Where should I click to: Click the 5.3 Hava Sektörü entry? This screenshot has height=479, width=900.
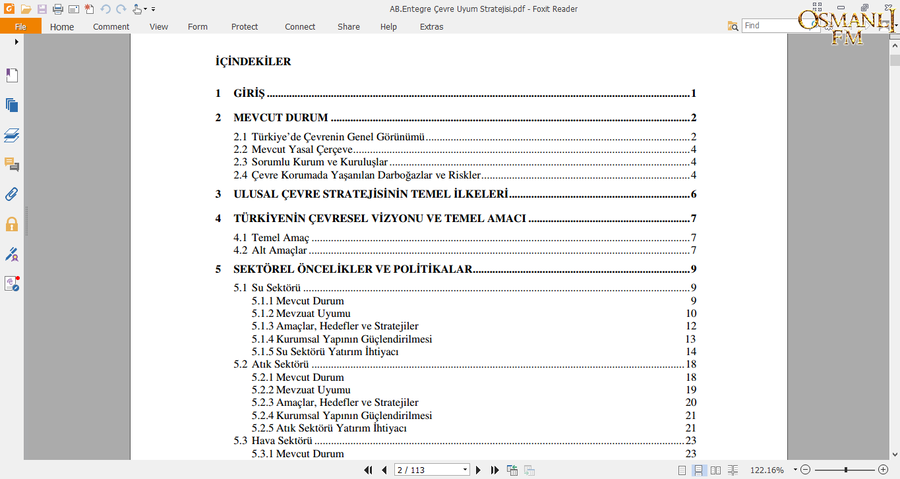point(465,441)
